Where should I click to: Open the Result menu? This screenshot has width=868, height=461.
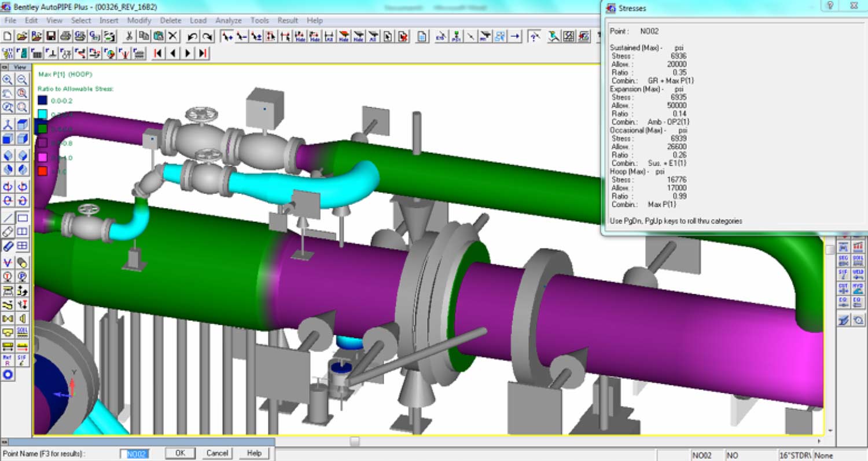[x=288, y=20]
